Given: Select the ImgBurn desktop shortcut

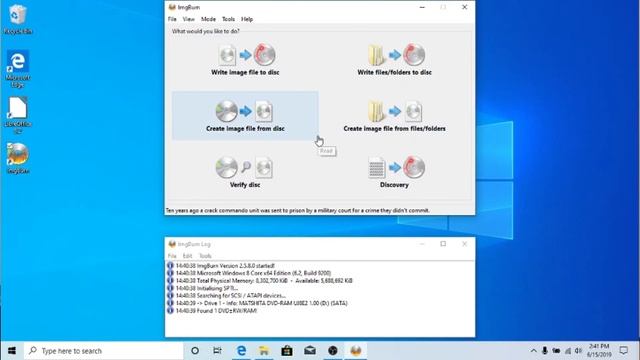Looking at the screenshot, I should (18, 158).
